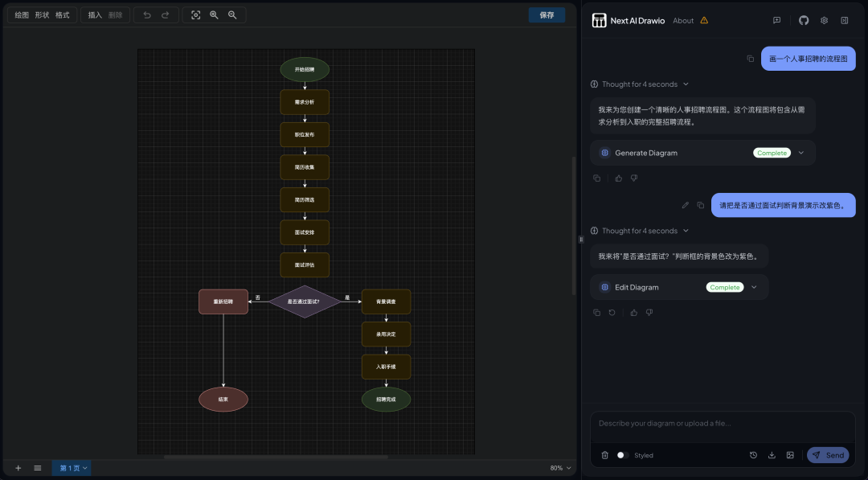868x480 pixels.
Task: Open diagram history clock icon
Action: click(753, 455)
